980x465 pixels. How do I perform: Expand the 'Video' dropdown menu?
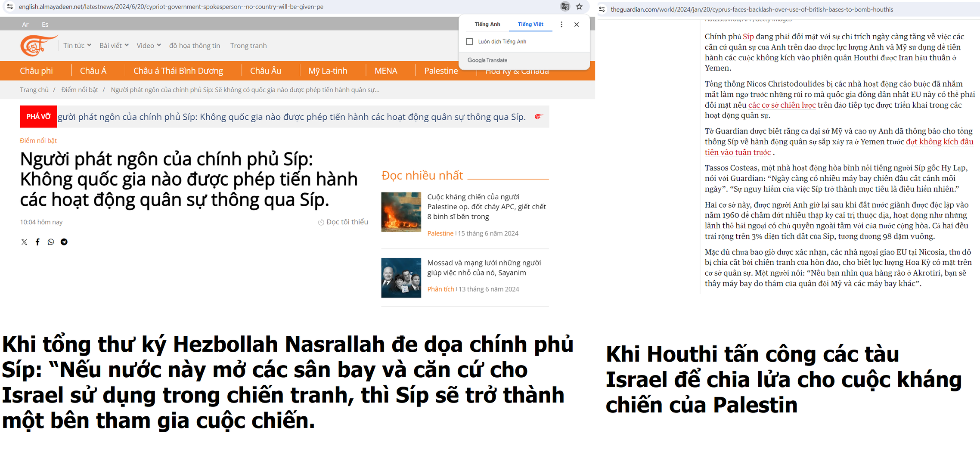[x=149, y=46]
